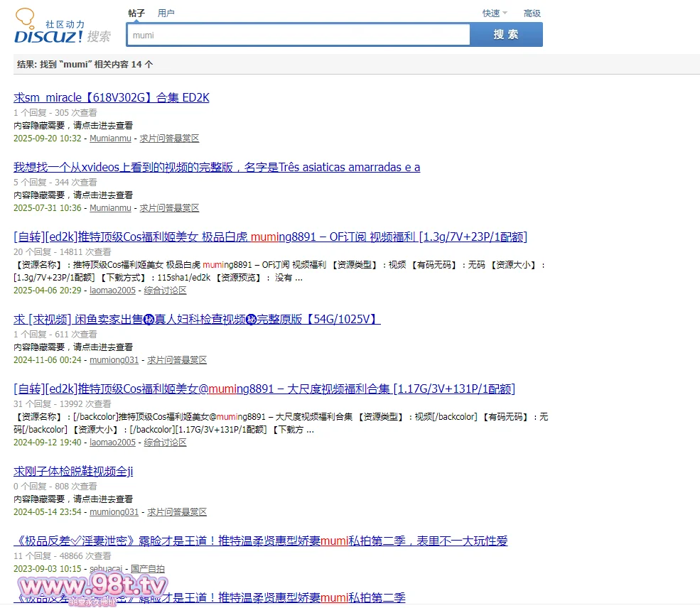Go to 综合讨论区 from 2025-04-06 result
Image resolution: width=700 pixels, height=613 pixels.
(x=165, y=291)
